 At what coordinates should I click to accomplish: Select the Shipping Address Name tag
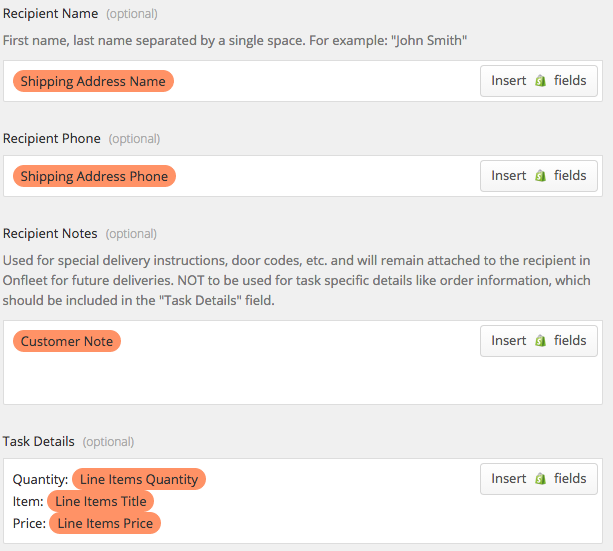[93, 81]
